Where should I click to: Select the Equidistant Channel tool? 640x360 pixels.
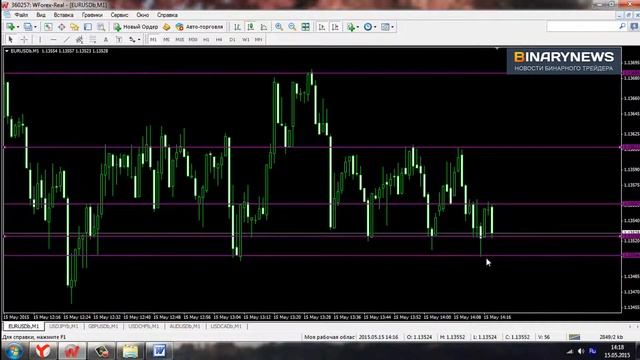(x=80, y=40)
